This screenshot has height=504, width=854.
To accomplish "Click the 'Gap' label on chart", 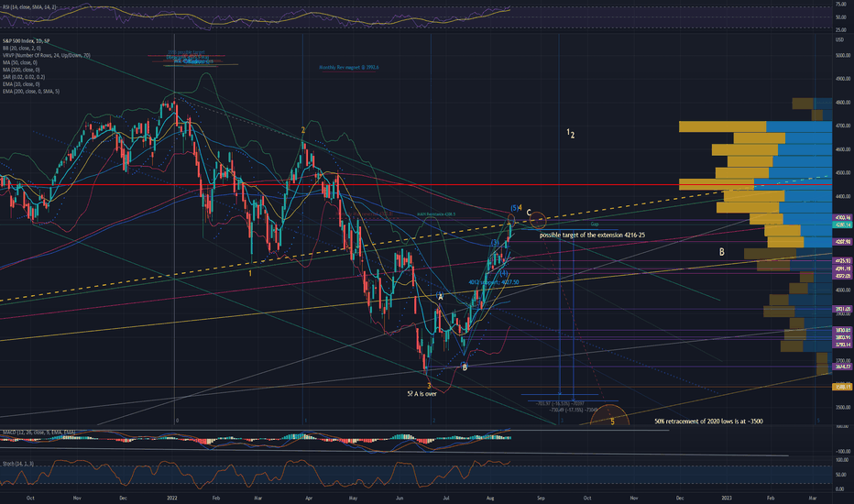I will coord(595,224).
